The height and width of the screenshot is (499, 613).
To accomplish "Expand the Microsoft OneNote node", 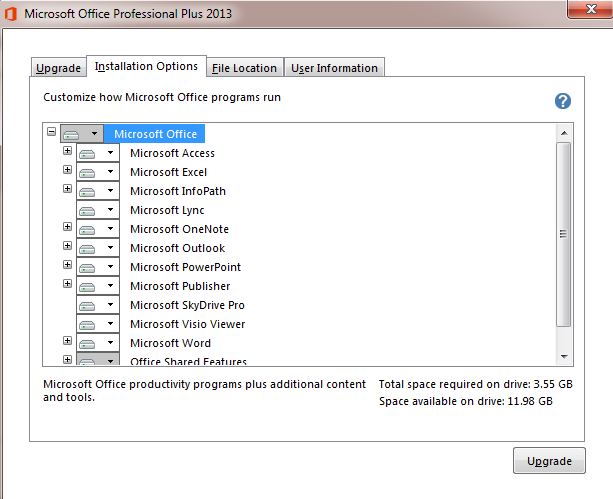I will [67, 226].
